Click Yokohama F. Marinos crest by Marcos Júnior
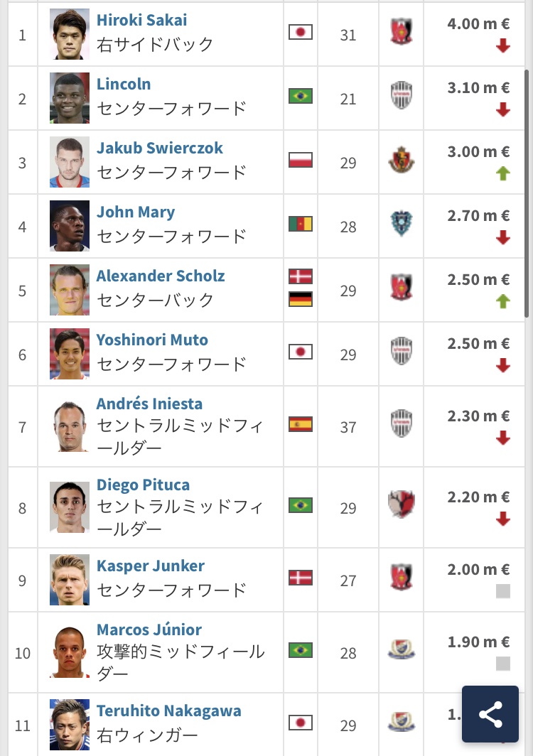The height and width of the screenshot is (756, 533). point(402,649)
